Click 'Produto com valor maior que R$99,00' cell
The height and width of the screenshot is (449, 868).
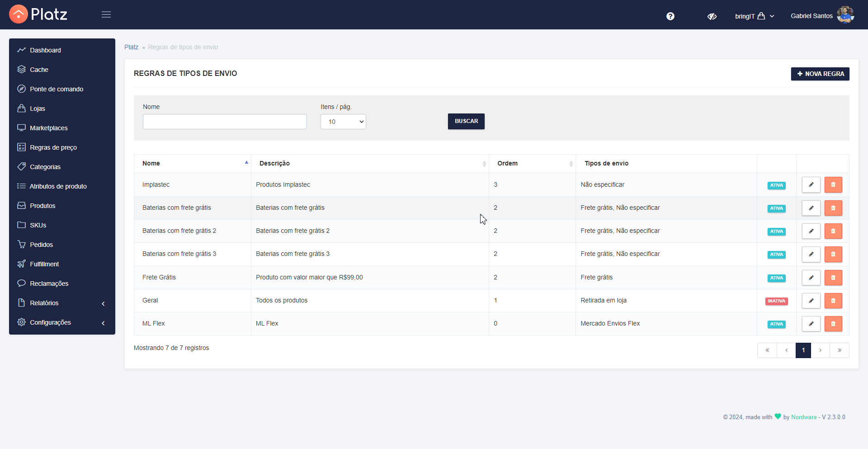[370, 278]
